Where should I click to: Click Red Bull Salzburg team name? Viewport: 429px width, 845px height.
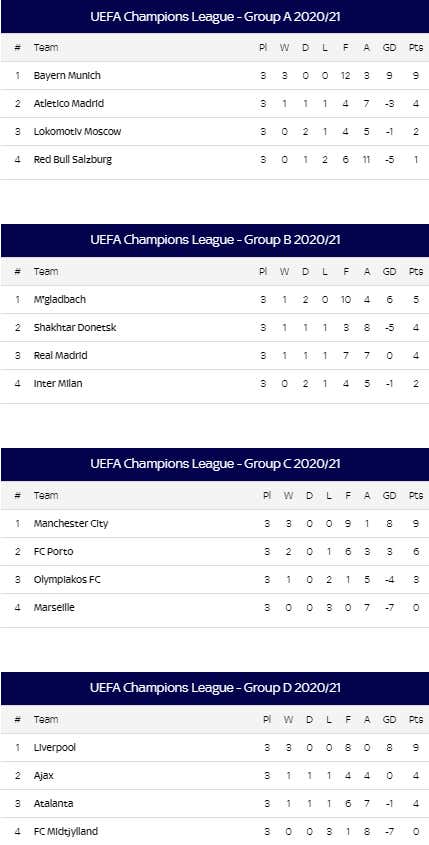[73, 160]
